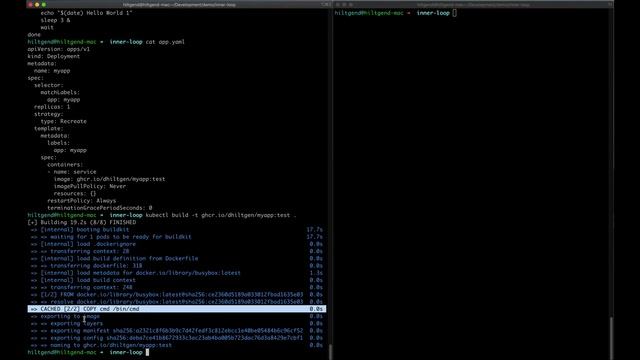Image resolution: width=640 pixels, height=360 pixels.
Task: Close the left terminal window with red button
Action: point(30,4)
